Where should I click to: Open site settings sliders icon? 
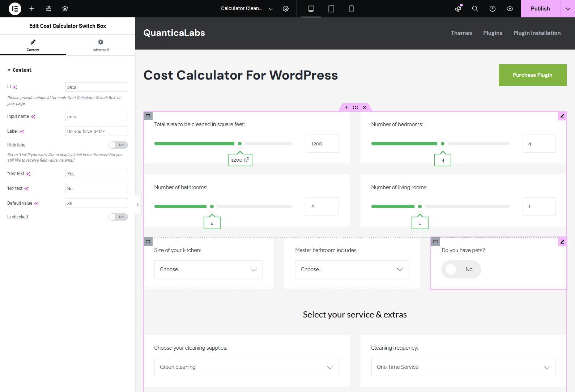tap(48, 9)
